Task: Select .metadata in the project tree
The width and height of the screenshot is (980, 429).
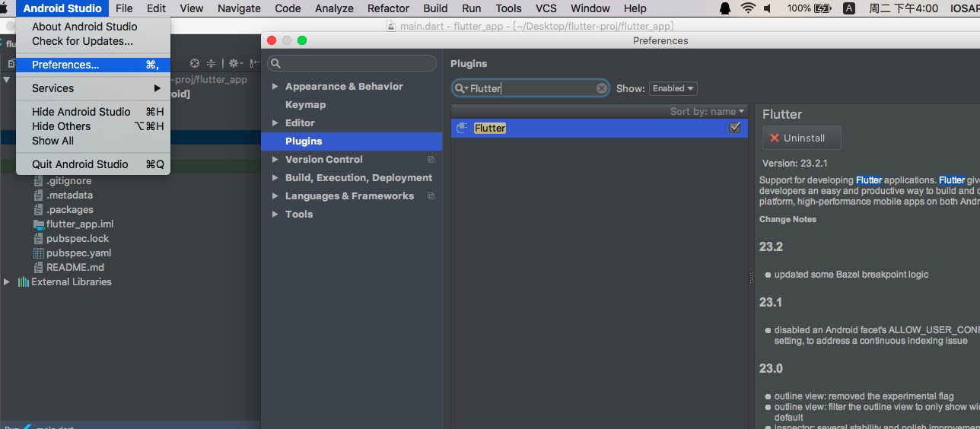Action: pos(69,195)
